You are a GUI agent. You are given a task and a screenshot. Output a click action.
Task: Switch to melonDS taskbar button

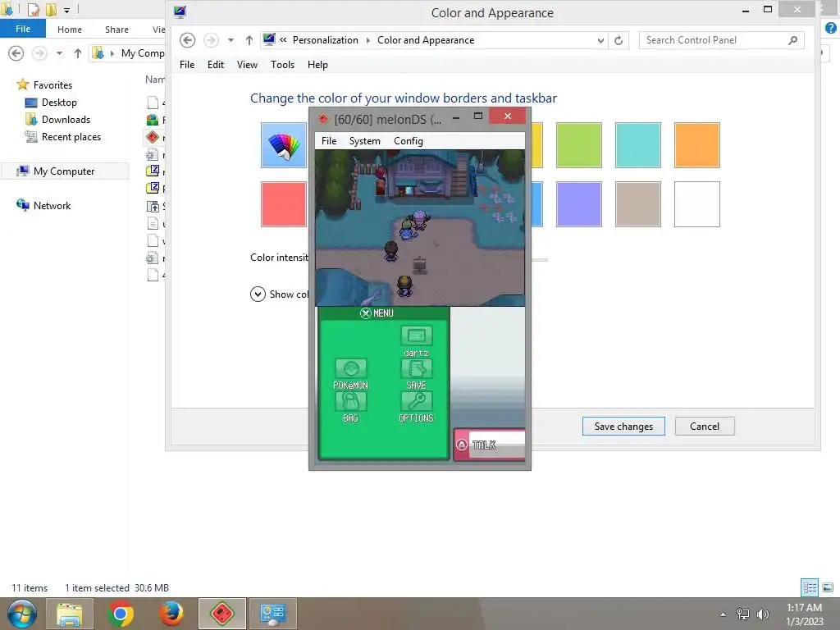(221, 614)
